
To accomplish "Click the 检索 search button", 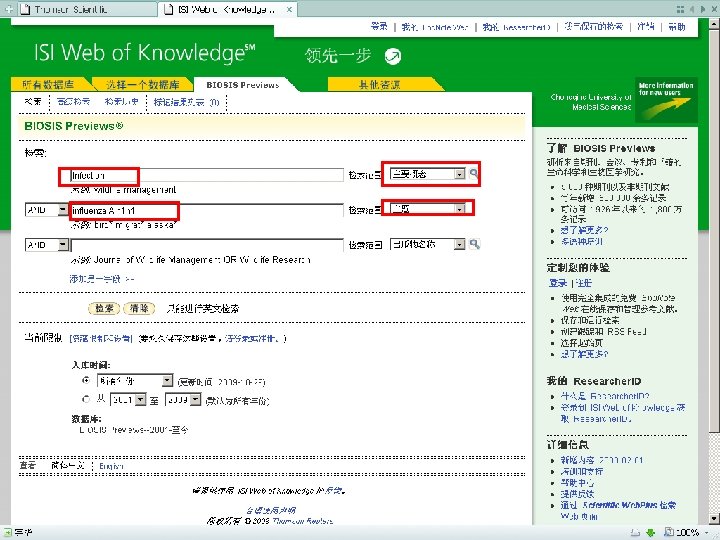I will 104,308.
